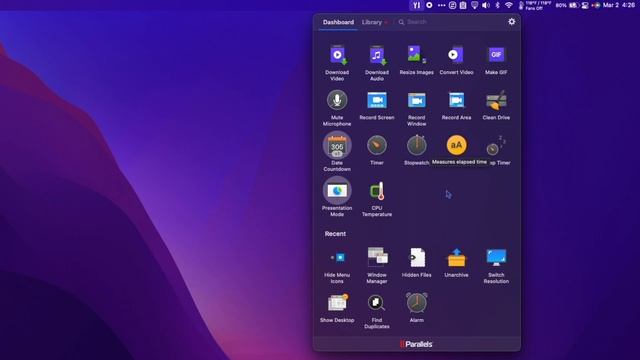The image size is (640, 360).
Task: Launch the Show Desktop tool
Action: point(337,308)
